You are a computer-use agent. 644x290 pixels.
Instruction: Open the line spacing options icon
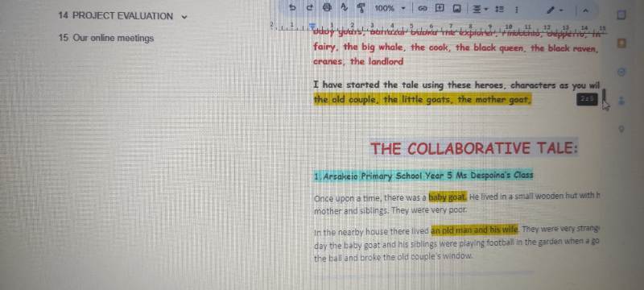click(499, 8)
